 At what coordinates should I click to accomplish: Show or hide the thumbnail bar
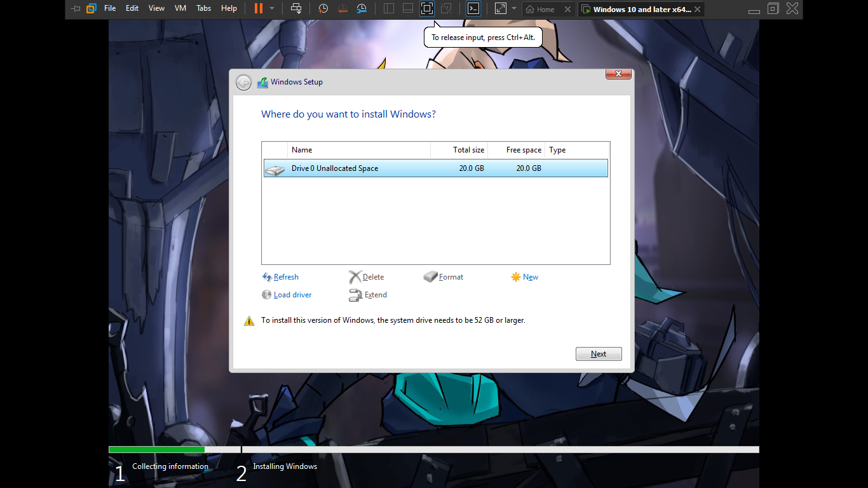tap(408, 9)
